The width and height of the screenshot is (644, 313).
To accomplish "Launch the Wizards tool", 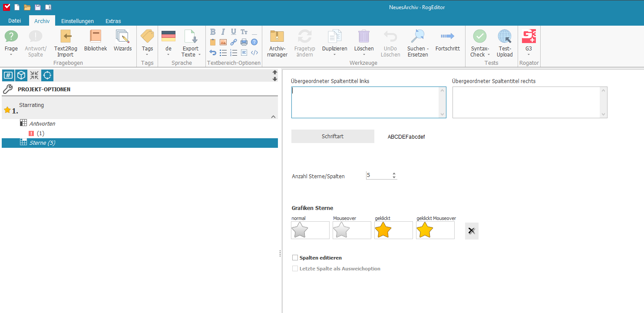I will pos(122,41).
